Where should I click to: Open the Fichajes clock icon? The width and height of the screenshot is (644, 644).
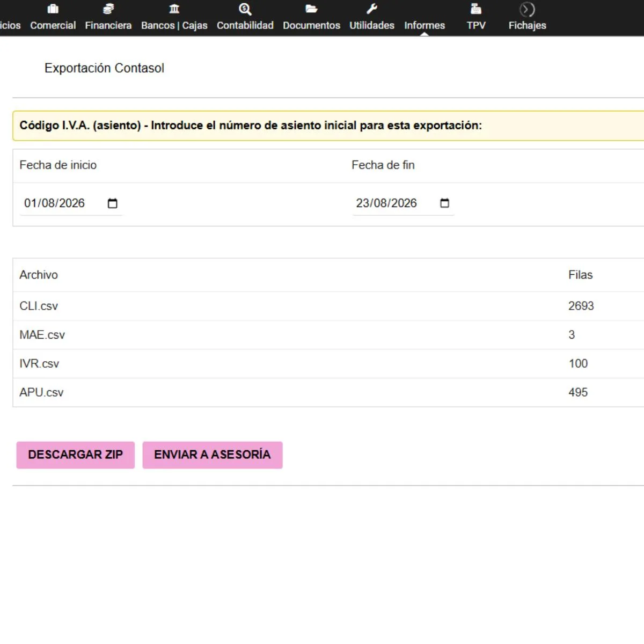point(527,9)
